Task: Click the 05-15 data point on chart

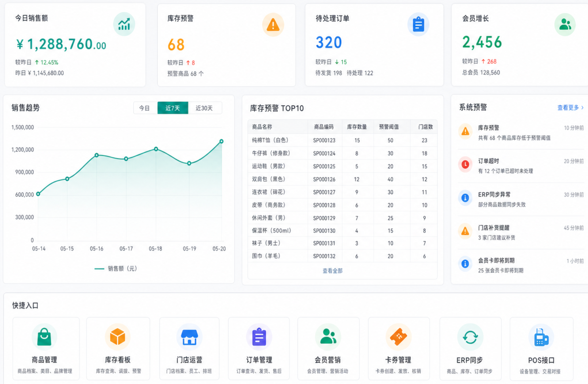Action: (x=67, y=179)
